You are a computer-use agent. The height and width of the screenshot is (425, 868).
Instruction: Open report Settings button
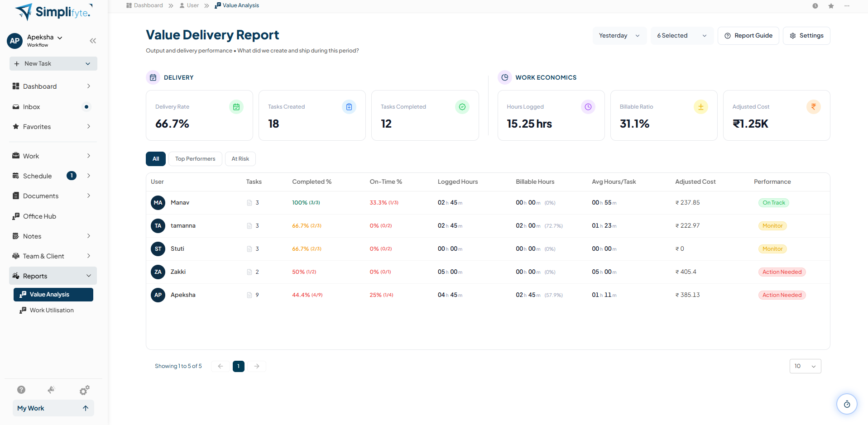point(806,36)
